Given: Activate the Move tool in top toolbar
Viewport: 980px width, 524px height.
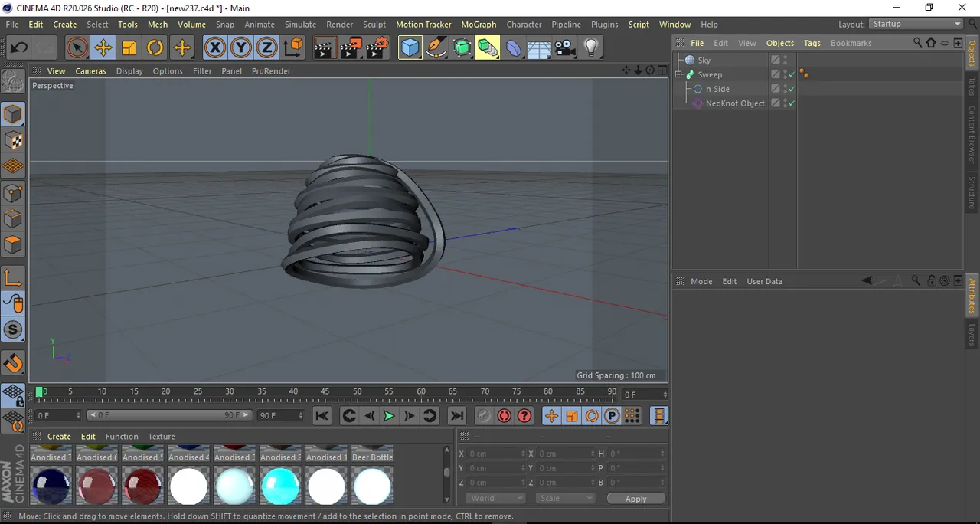Looking at the screenshot, I should click(x=103, y=48).
